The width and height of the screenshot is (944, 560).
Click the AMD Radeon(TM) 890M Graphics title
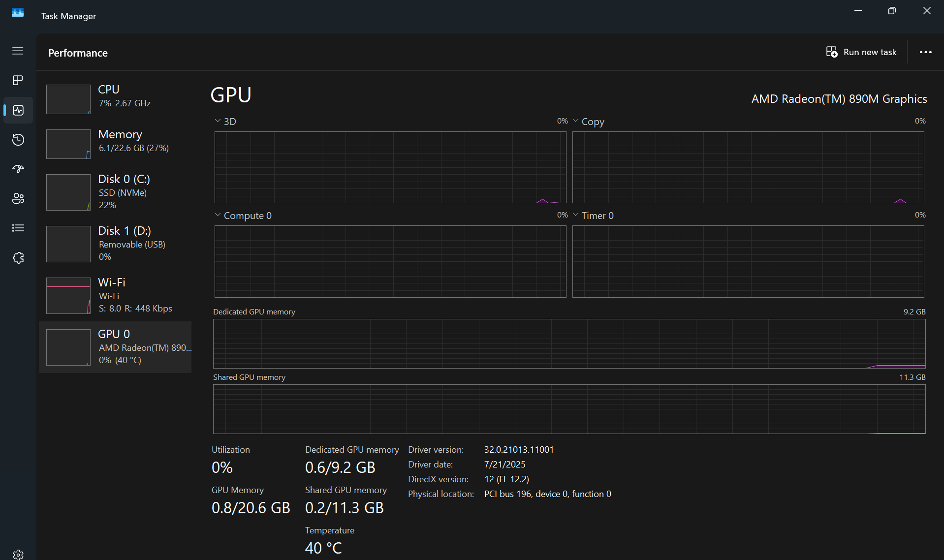pos(839,99)
